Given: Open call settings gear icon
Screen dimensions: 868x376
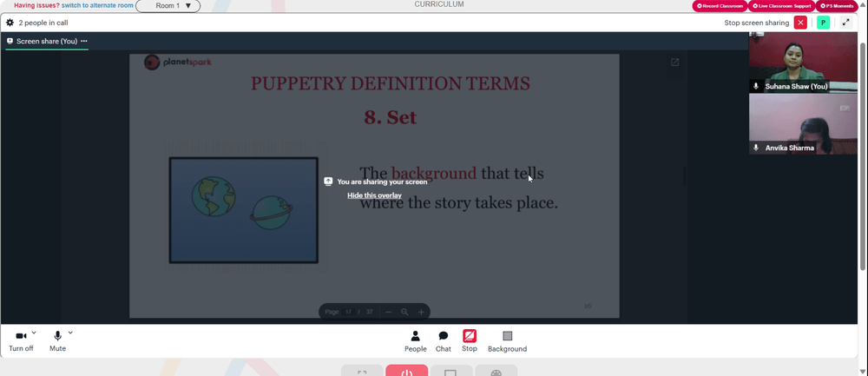Looking at the screenshot, I should 10,23.
